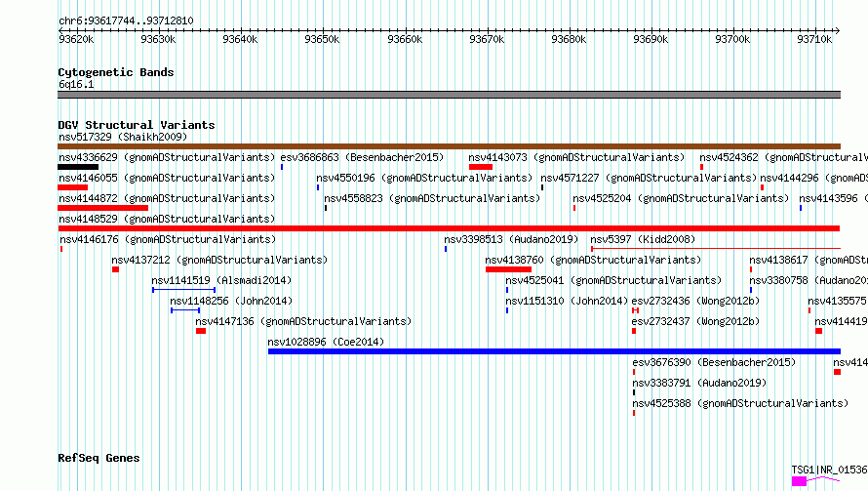
Task: Open the nsv4147136 variant label
Action: pyautogui.click(x=303, y=321)
